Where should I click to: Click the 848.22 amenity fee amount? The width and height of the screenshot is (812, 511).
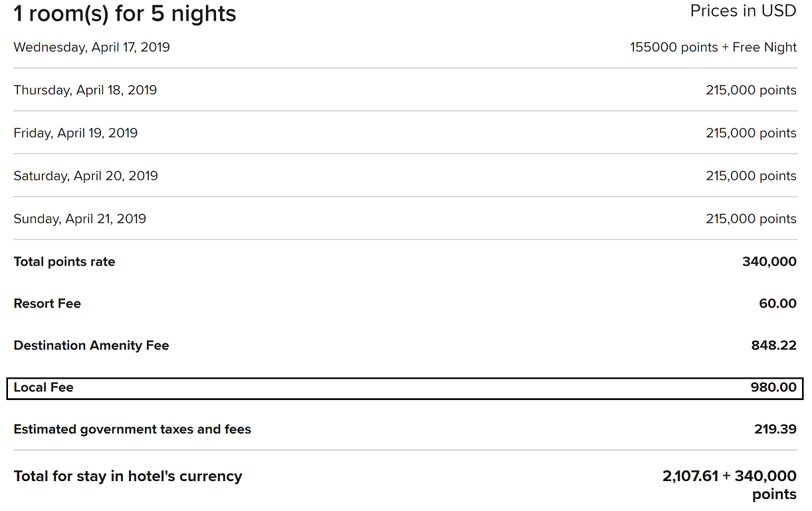(773, 346)
